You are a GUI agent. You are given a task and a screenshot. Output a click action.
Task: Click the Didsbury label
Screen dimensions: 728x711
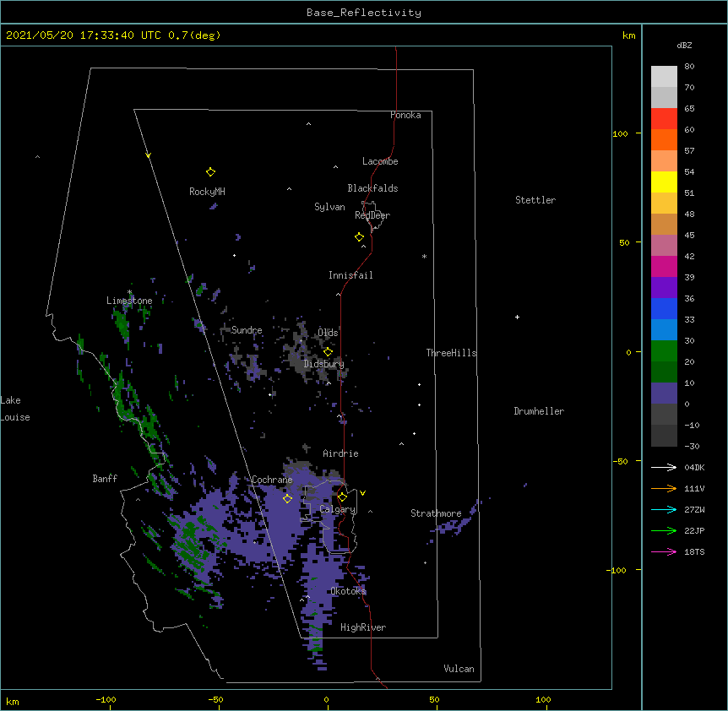324,364
